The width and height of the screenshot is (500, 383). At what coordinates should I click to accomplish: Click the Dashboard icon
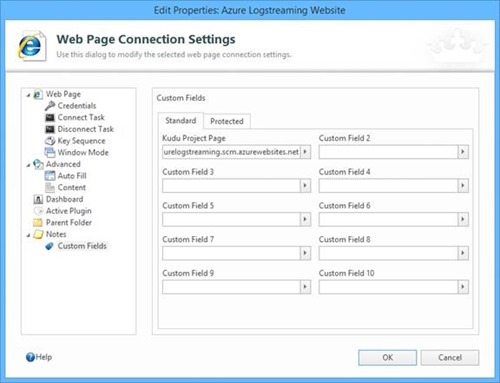tap(38, 199)
